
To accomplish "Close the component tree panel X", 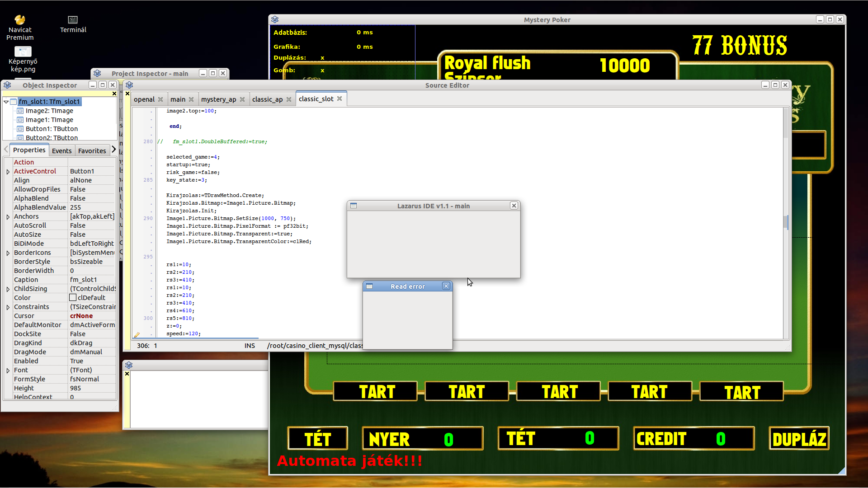I will tap(114, 94).
